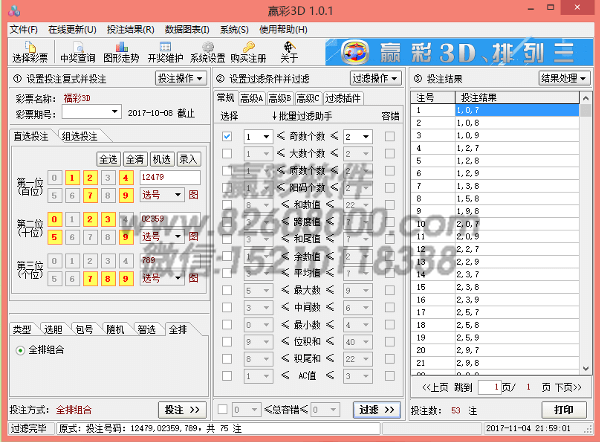Enable the 大数个数 filter checkbox
This screenshot has width=600, height=442.
click(227, 153)
